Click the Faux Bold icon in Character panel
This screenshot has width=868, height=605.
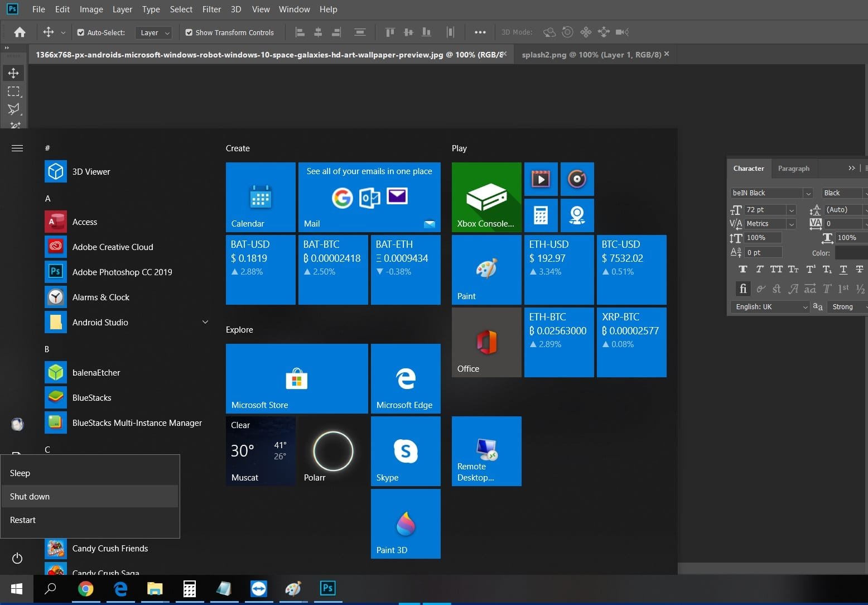[742, 270]
